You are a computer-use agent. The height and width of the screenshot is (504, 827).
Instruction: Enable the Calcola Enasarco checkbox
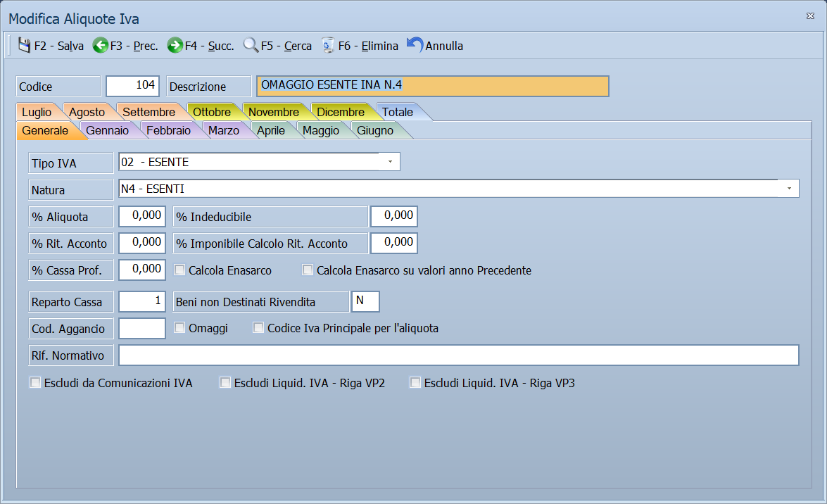tap(180, 270)
